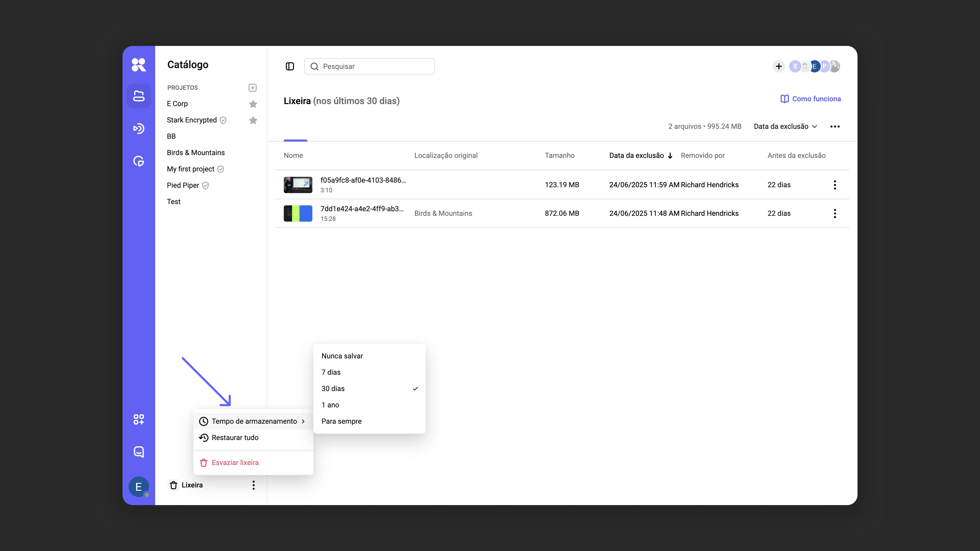Expand the Tempo de armazenamento submenu
This screenshot has width=980, height=551.
click(x=253, y=421)
